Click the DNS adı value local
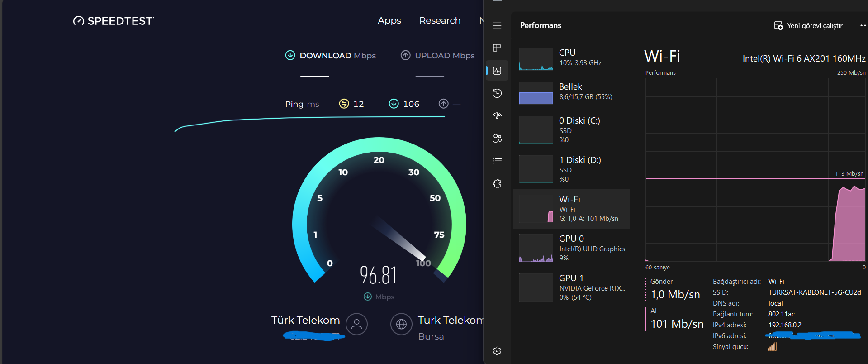Viewport: 868px width, 364px height. point(775,303)
